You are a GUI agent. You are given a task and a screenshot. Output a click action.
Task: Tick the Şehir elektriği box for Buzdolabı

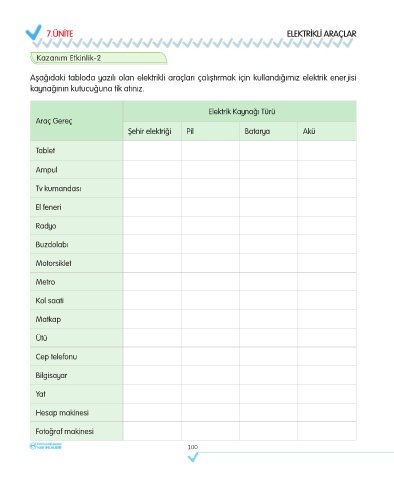point(152,244)
